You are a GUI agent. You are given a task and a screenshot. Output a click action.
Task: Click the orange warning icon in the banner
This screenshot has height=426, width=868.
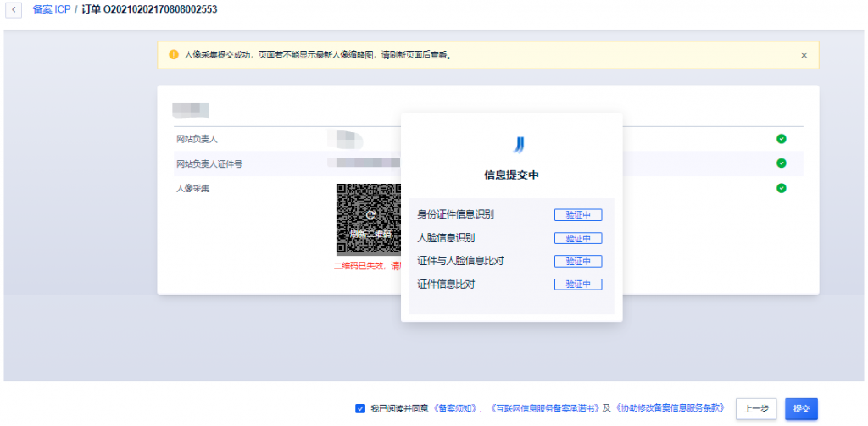174,54
